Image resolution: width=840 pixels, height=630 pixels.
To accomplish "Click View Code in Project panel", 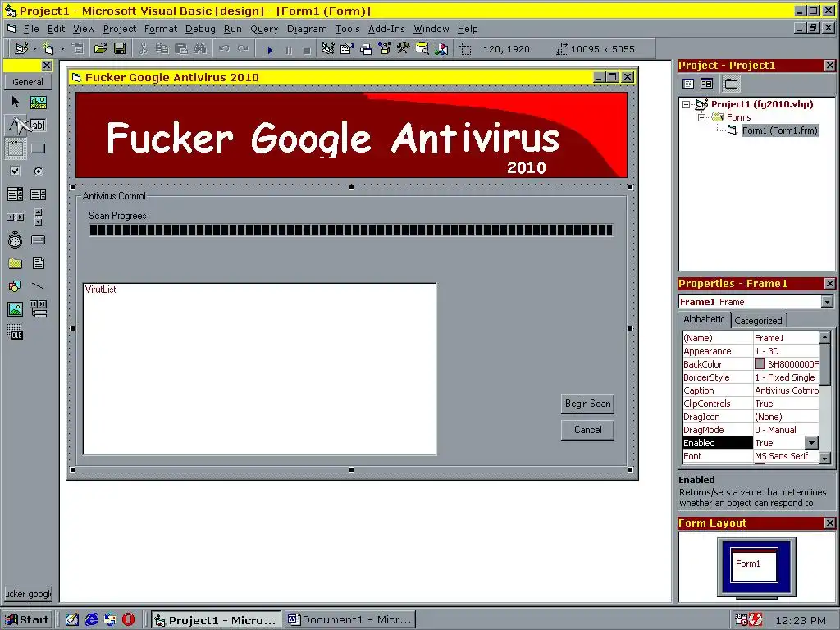I will click(x=688, y=84).
